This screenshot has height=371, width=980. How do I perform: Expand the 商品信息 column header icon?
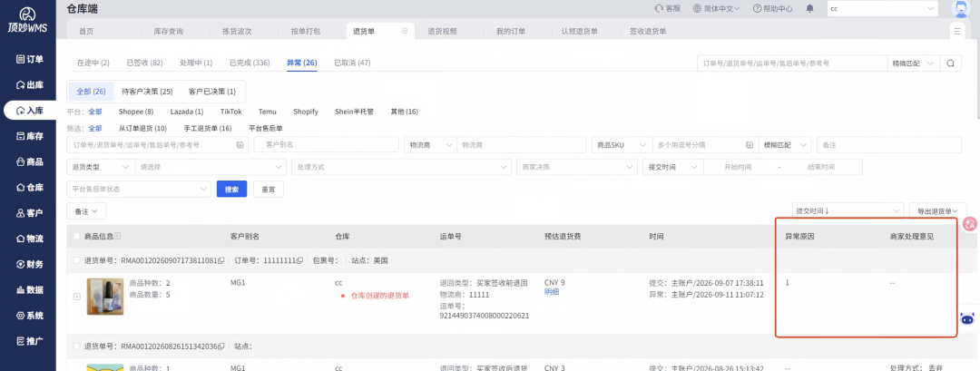coord(117,236)
